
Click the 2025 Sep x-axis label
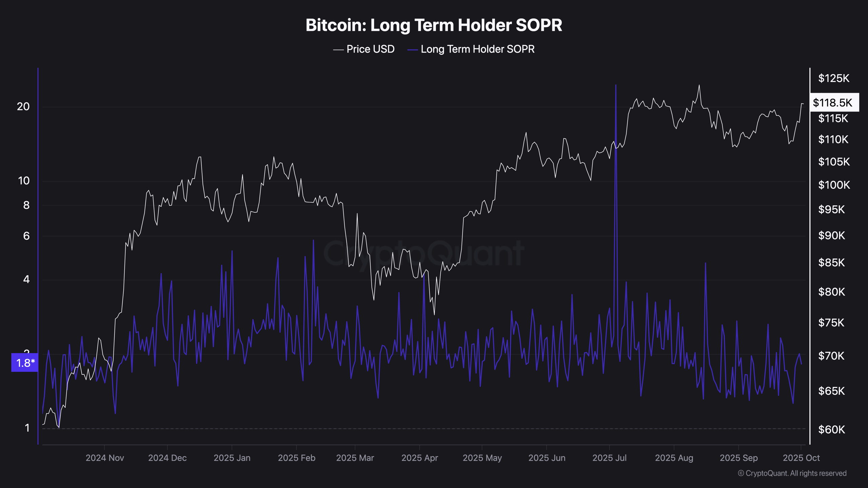pos(738,458)
